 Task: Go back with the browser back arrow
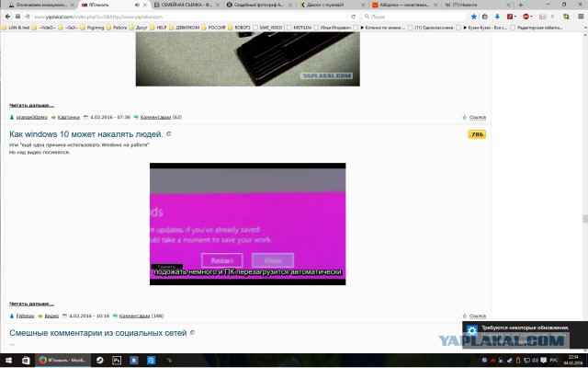[x=8, y=17]
